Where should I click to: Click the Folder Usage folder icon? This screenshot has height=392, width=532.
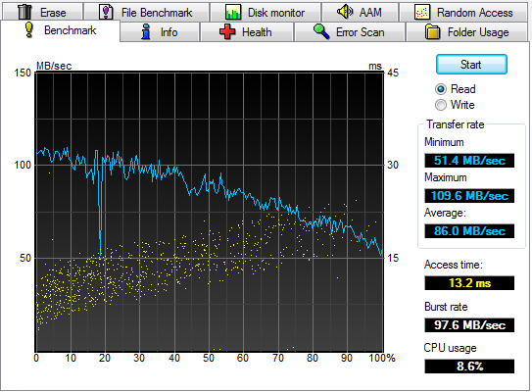tap(432, 32)
